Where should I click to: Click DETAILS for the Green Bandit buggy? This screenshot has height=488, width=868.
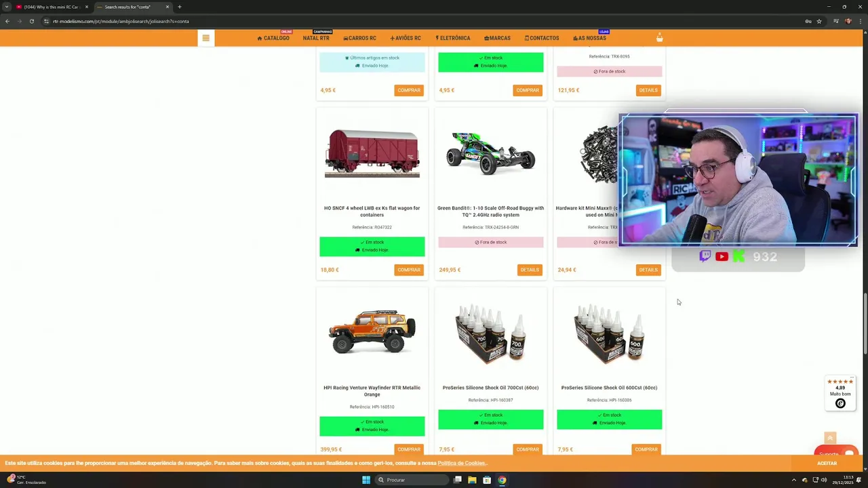coord(530,270)
